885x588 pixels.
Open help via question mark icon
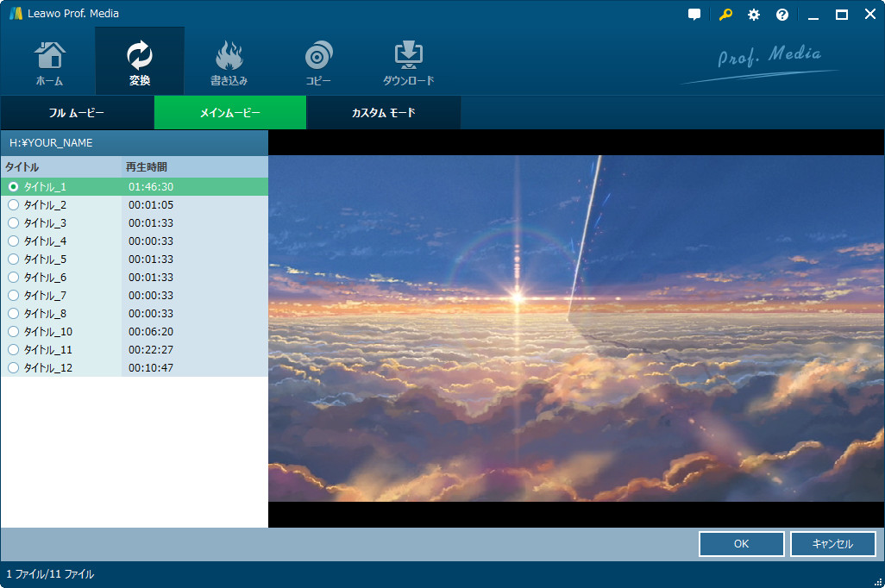(782, 15)
